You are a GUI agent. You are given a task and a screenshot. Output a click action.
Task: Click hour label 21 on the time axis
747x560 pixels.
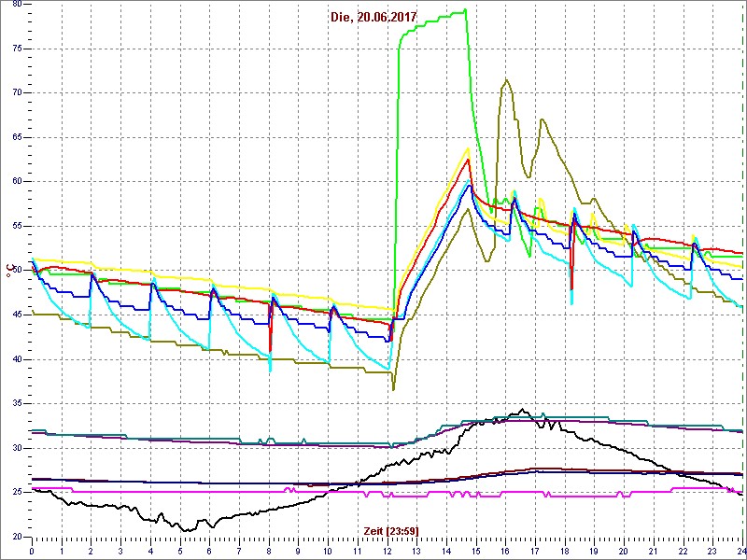pos(655,552)
